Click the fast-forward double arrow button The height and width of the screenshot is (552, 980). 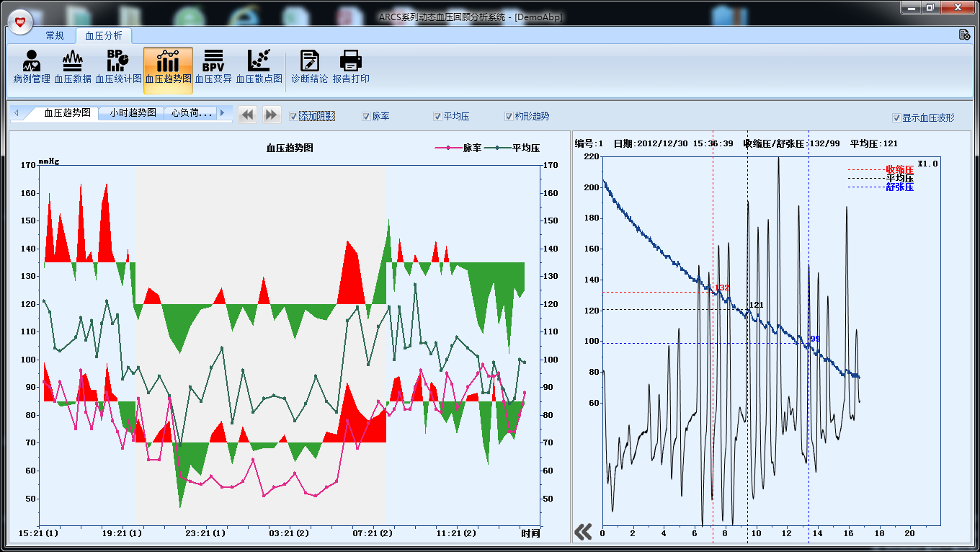(271, 115)
